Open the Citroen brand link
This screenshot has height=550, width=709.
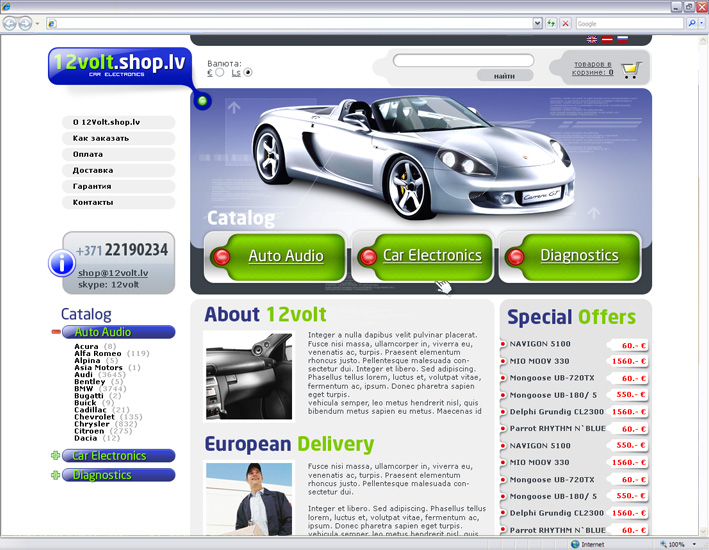[89, 431]
